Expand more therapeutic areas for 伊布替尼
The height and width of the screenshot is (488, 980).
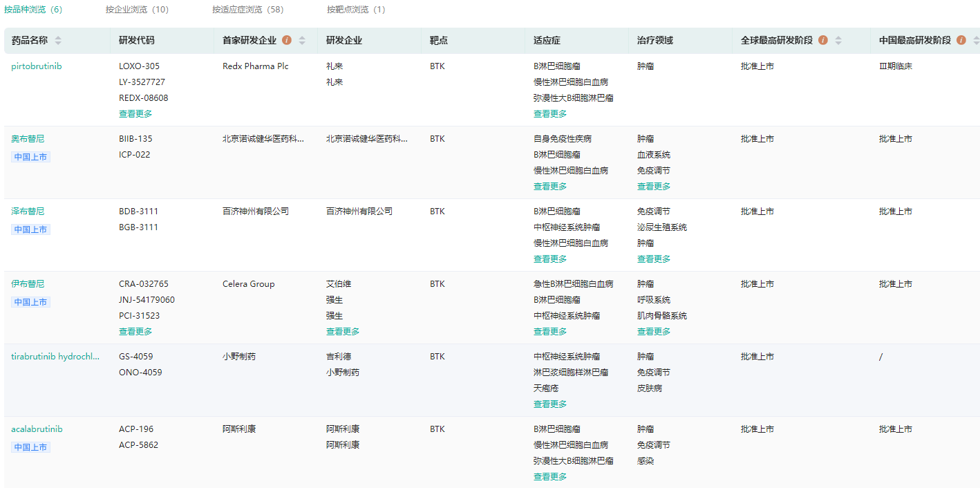pos(654,332)
